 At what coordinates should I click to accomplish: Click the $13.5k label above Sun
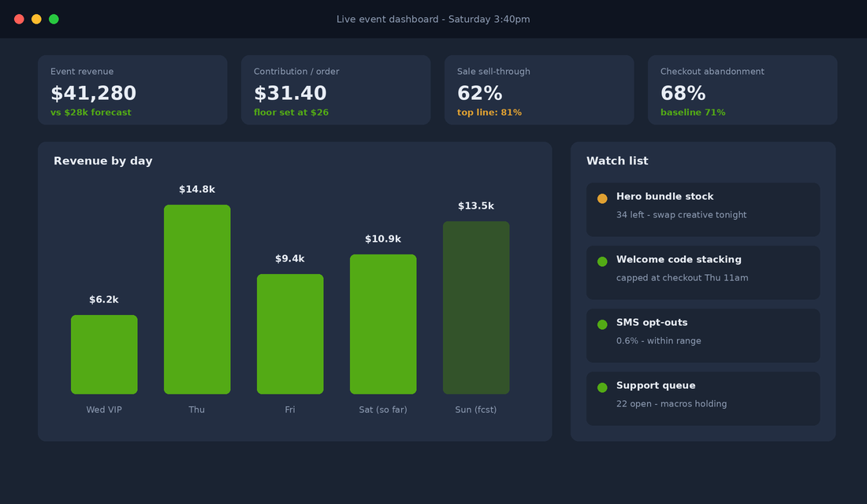pos(476,206)
